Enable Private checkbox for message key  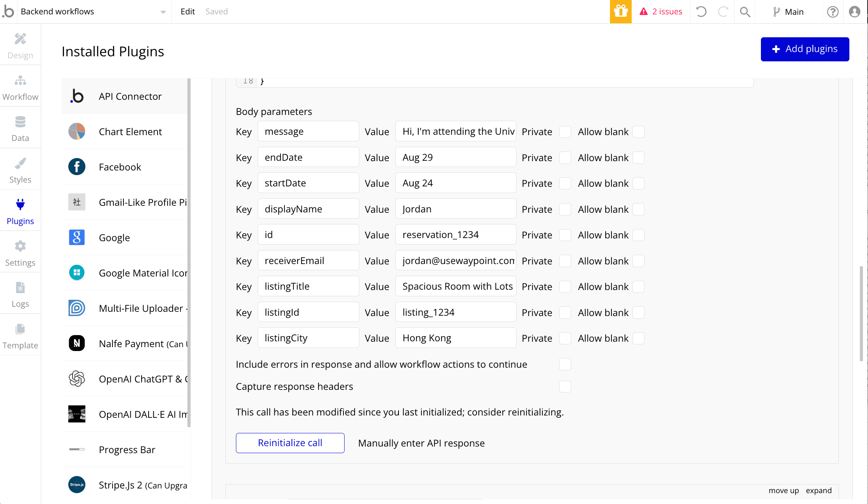pos(565,132)
